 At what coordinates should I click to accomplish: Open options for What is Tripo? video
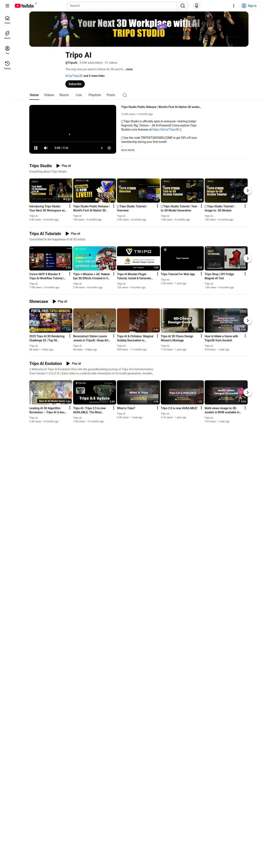(x=157, y=408)
